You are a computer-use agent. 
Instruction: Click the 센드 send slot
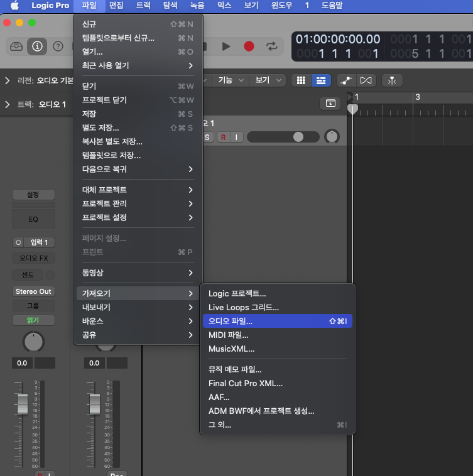coord(28,275)
